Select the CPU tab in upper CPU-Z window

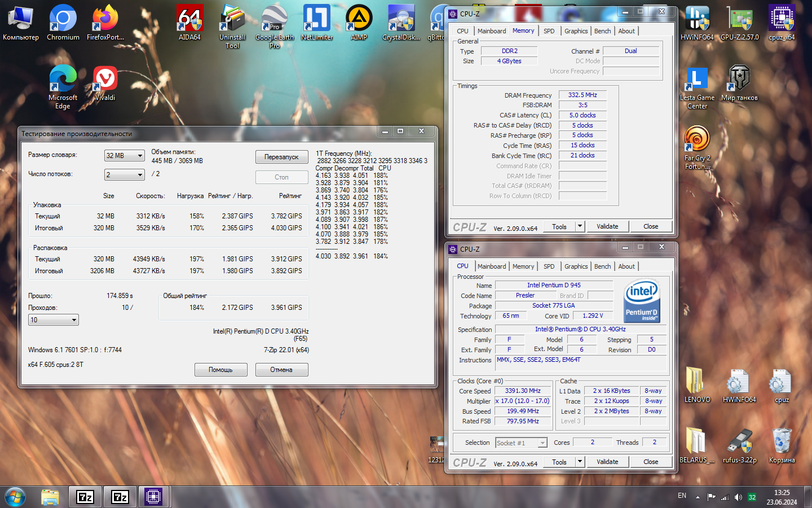462,31
